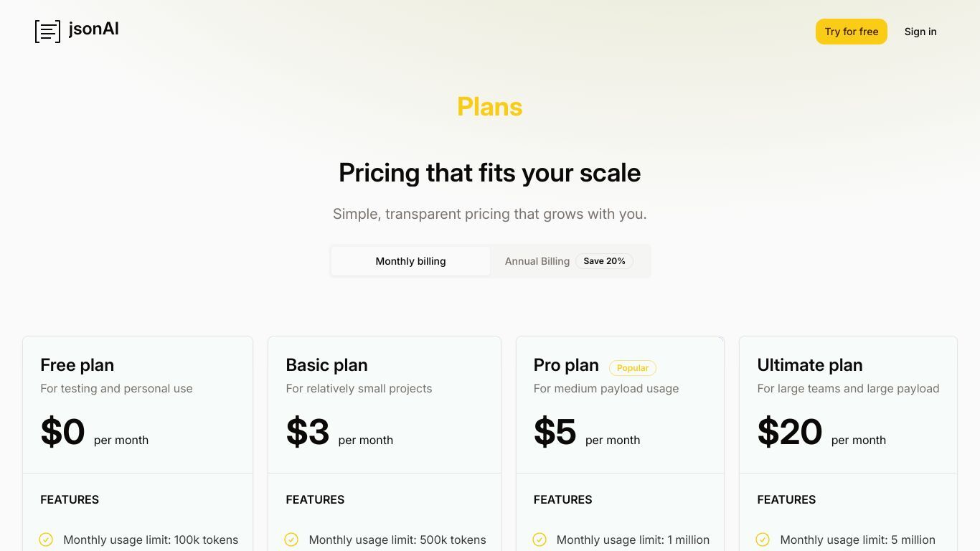The width and height of the screenshot is (980, 551).
Task: Click the $20 per month price
Action: click(821, 432)
